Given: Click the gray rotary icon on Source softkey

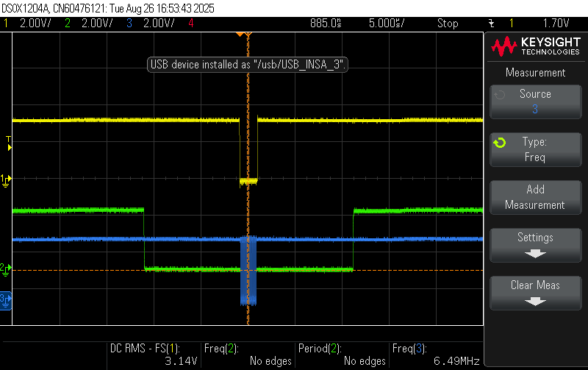Looking at the screenshot, I should pos(500,95).
